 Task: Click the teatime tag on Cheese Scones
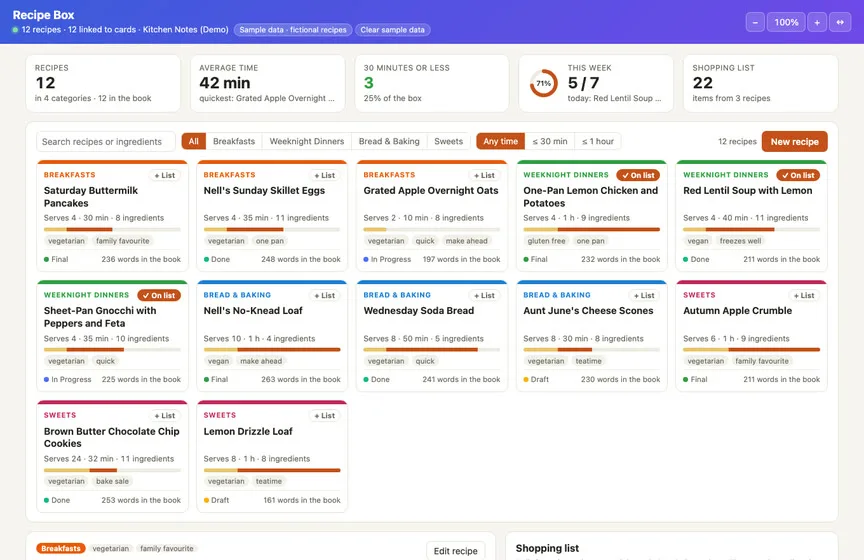click(x=588, y=361)
